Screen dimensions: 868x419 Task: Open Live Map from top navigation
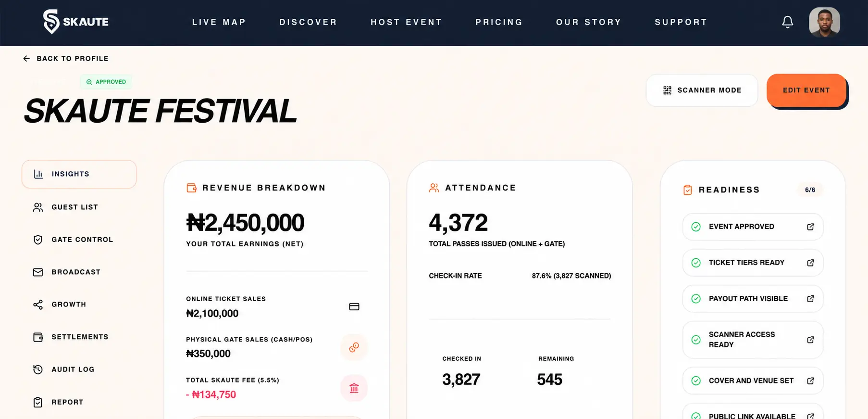pos(219,22)
